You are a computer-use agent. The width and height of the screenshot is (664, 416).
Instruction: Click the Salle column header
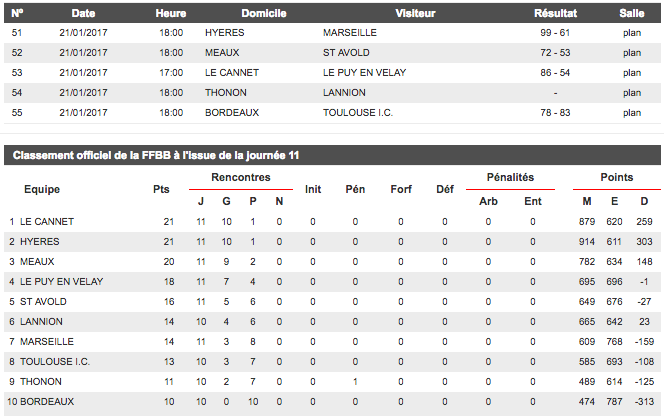point(631,12)
